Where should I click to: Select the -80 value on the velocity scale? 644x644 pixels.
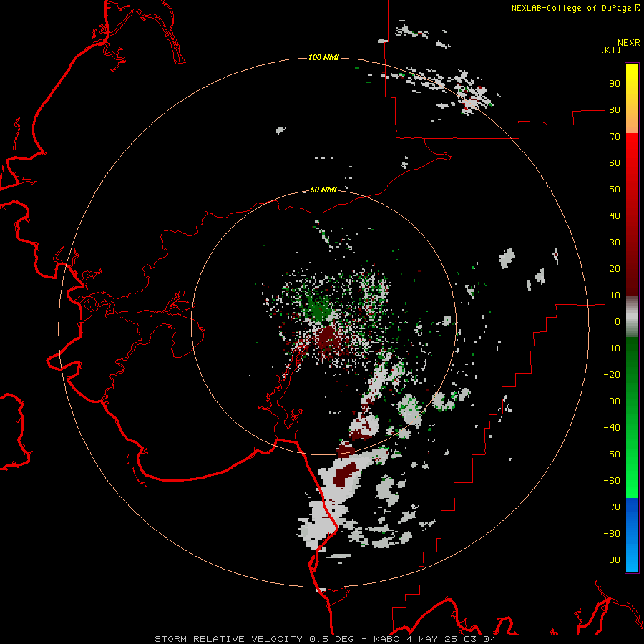(612, 534)
